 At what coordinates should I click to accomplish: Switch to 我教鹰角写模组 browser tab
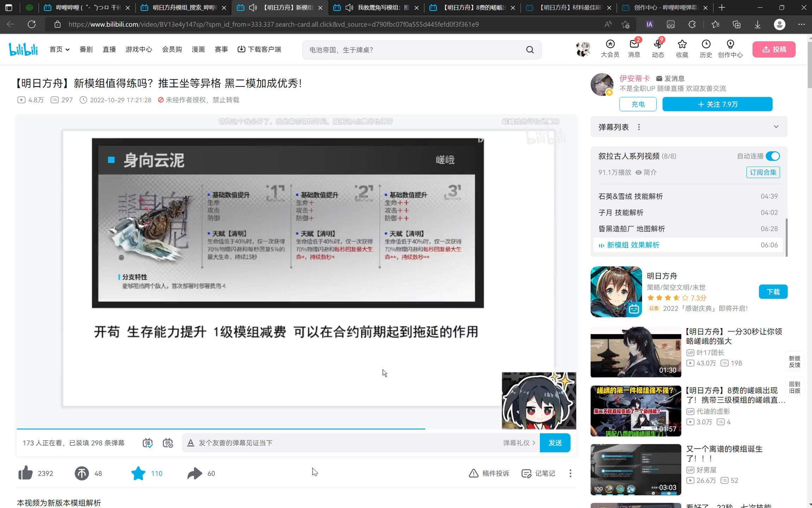tap(376, 7)
